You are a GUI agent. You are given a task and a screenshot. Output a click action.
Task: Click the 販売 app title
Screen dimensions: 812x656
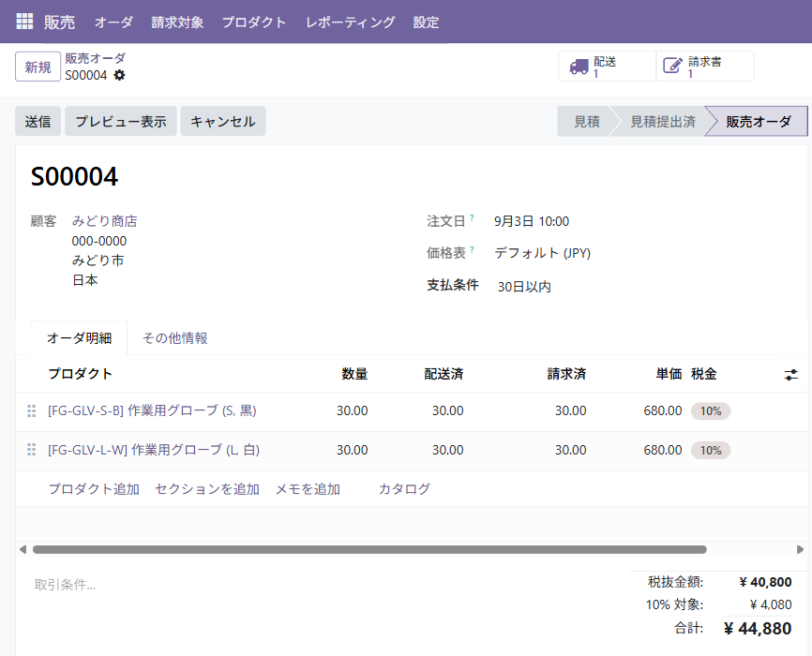click(60, 22)
